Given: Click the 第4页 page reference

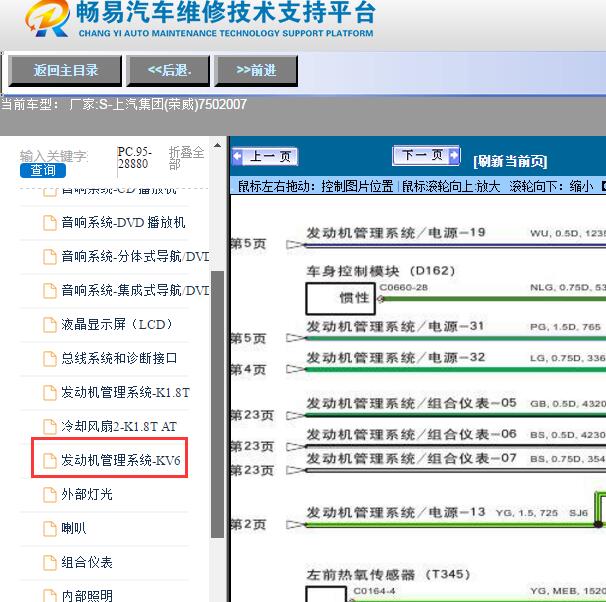Looking at the screenshot, I should coord(248,370).
